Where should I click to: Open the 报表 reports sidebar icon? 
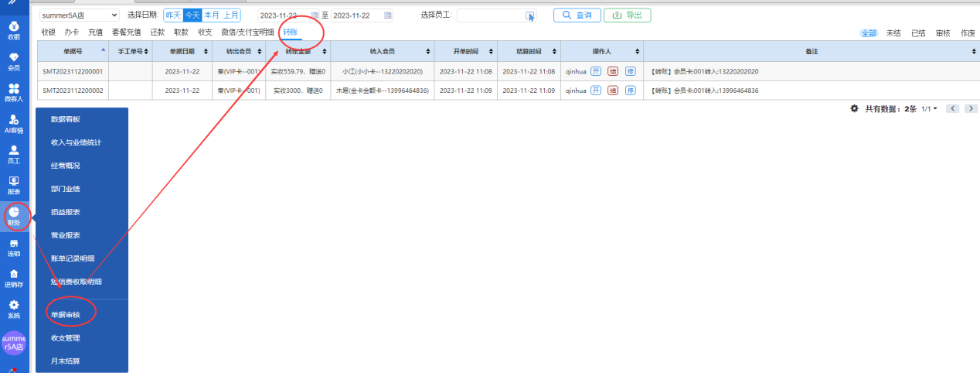pos(14,186)
